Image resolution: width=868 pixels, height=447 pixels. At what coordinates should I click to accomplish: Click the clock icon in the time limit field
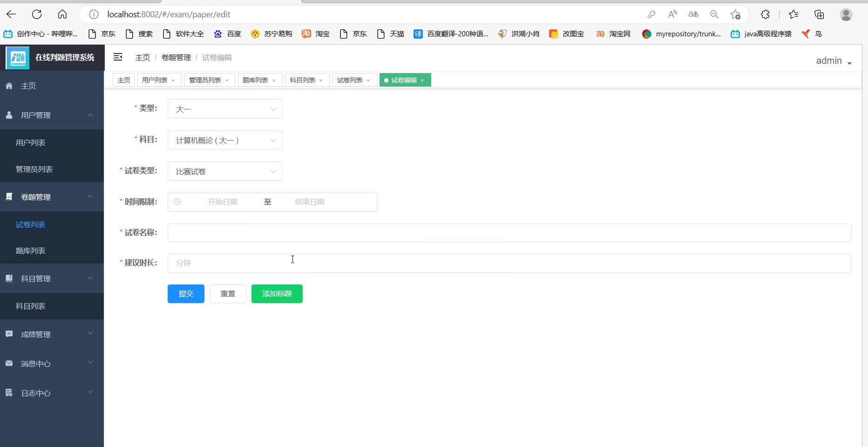[177, 202]
